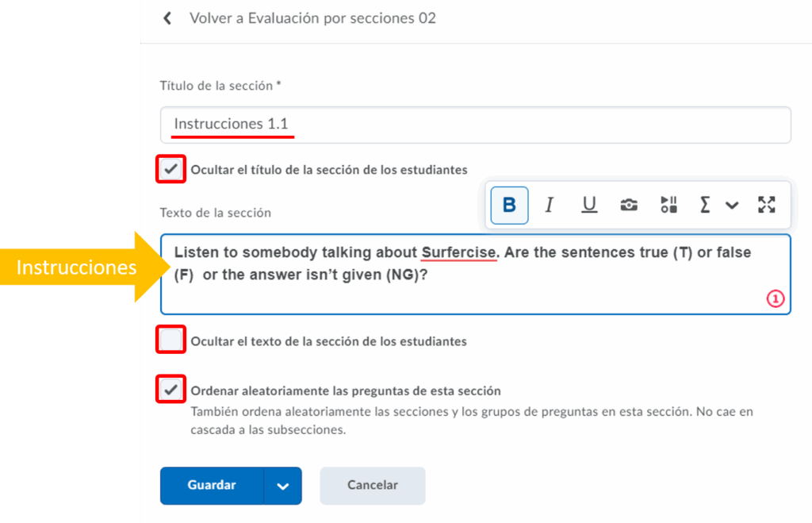Click the misspelled word Surfercise
Viewport: 812px width, 523px height.
[x=458, y=252]
